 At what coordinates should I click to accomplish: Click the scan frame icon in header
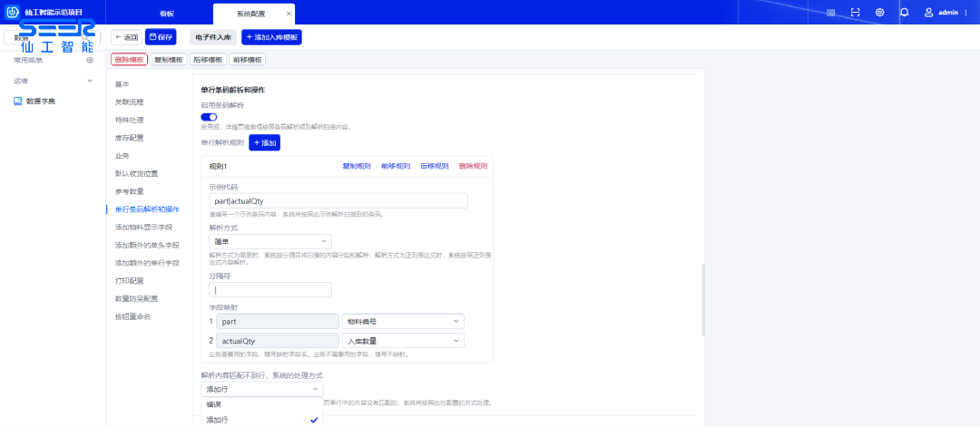855,13
